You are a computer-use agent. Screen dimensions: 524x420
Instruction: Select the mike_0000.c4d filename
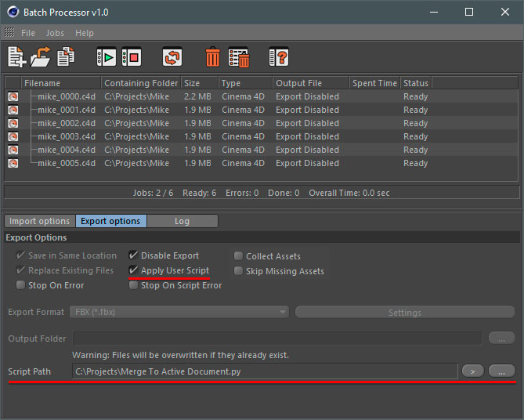(x=67, y=96)
